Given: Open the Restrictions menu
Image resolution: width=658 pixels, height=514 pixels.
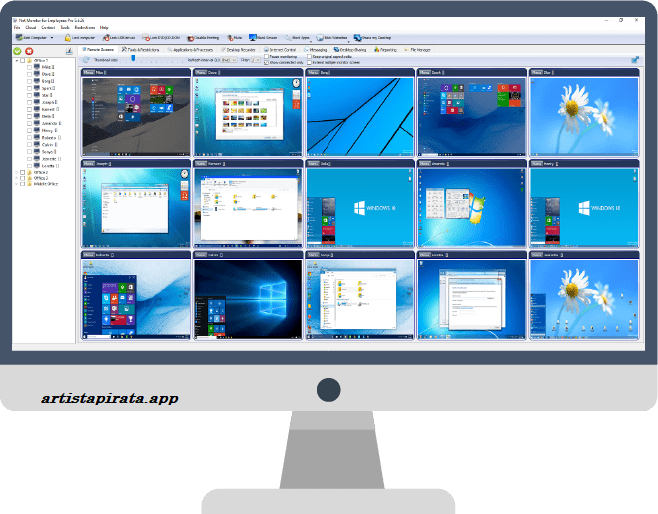Looking at the screenshot, I should click(85, 27).
